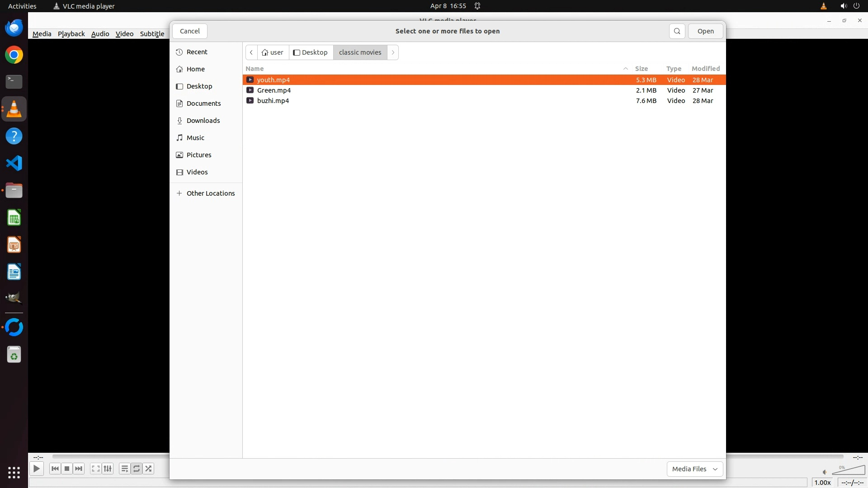The height and width of the screenshot is (488, 868).
Task: Toggle loop playback mode
Action: 137,469
